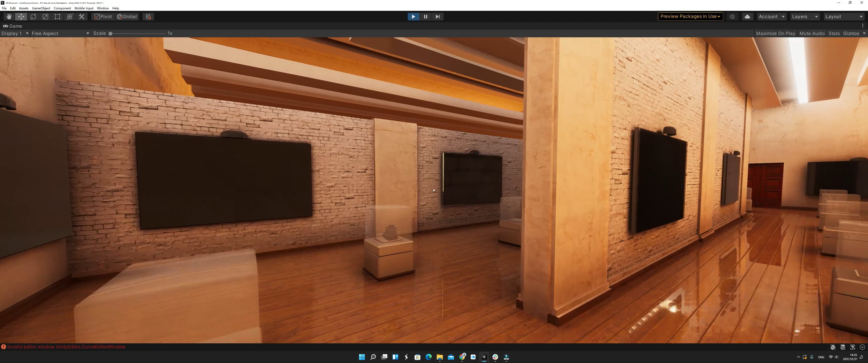The image size is (868, 363).
Task: Open the Component menu
Action: 62,8
